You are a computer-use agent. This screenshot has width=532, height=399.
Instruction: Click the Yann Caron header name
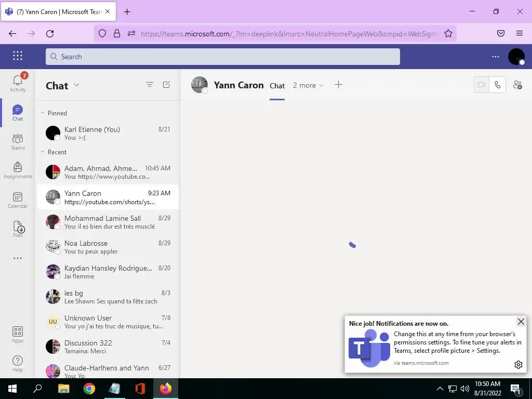(x=238, y=85)
